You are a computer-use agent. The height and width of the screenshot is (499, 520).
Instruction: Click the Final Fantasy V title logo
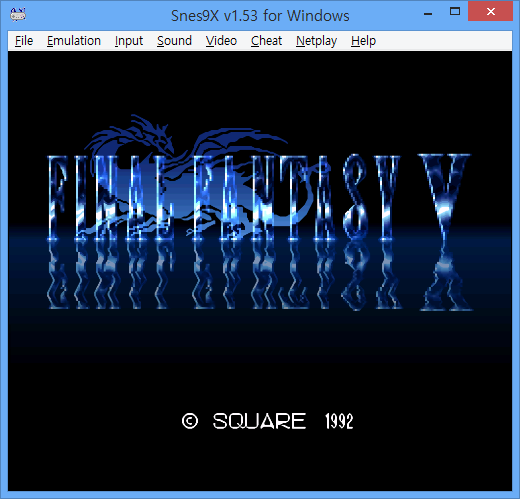(x=259, y=197)
